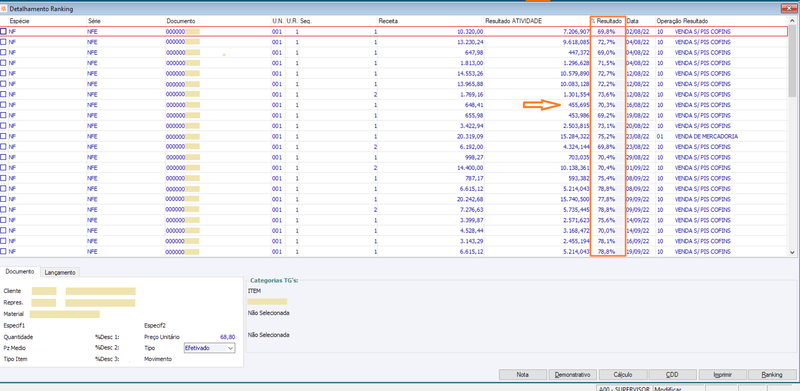The height and width of the screenshot is (391, 800).
Task: Click the resultado value 15.284,322
Action: 575,136
